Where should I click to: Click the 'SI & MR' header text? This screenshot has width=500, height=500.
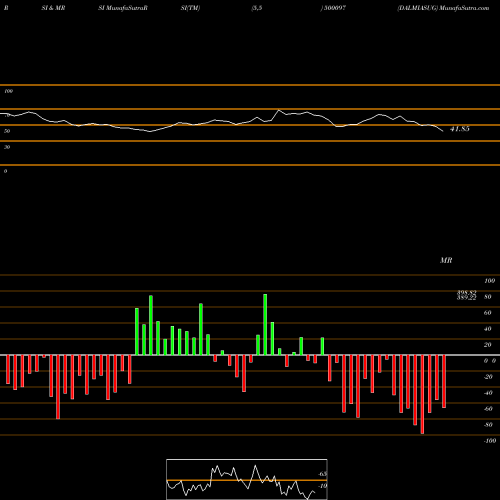[53, 8]
